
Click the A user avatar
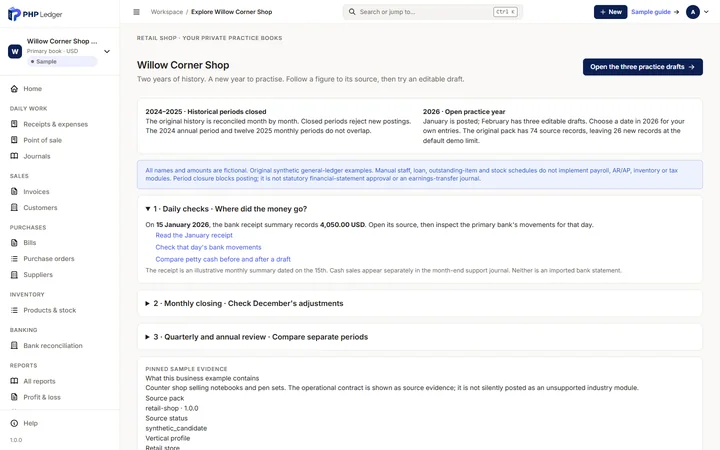(692, 12)
